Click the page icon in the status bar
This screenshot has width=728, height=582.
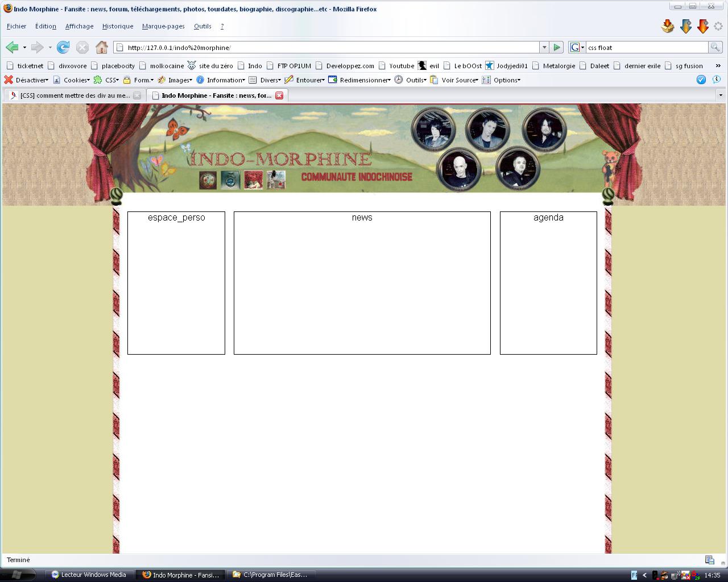point(709,560)
